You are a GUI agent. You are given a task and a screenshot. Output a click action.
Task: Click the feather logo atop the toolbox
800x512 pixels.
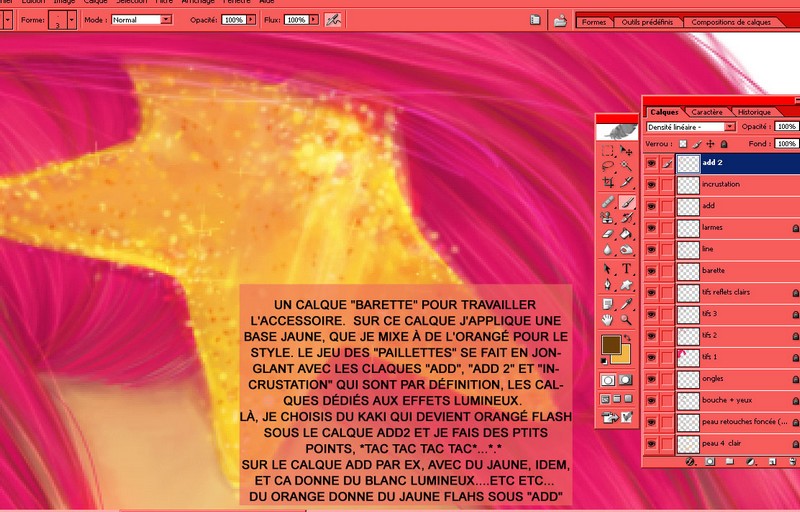[x=617, y=132]
